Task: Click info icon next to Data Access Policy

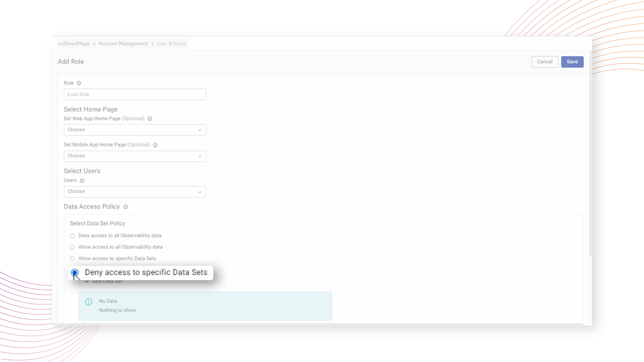Action: coord(125,207)
